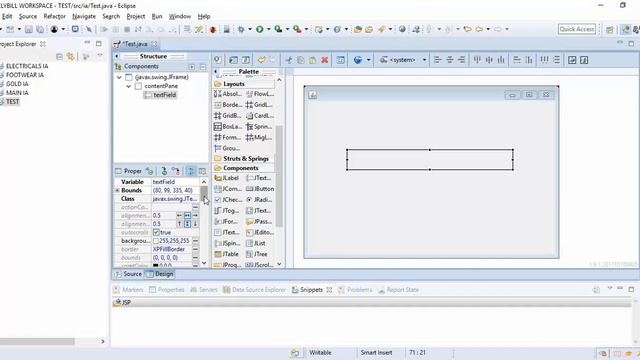This screenshot has height=360, width=640.
Task: Click Space equally horizontally icon
Action: tap(544, 60)
